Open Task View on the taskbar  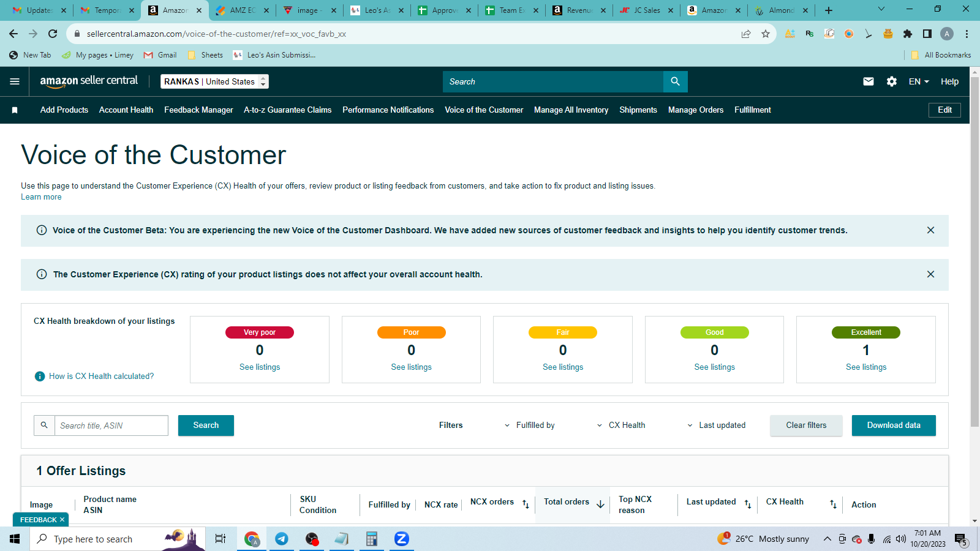click(221, 539)
